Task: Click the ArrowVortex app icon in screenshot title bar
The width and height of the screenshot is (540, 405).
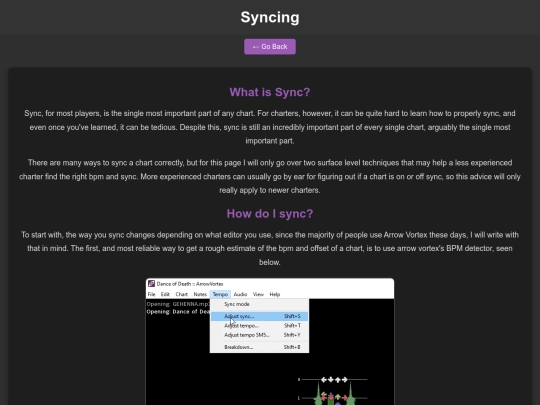Action: click(x=151, y=283)
